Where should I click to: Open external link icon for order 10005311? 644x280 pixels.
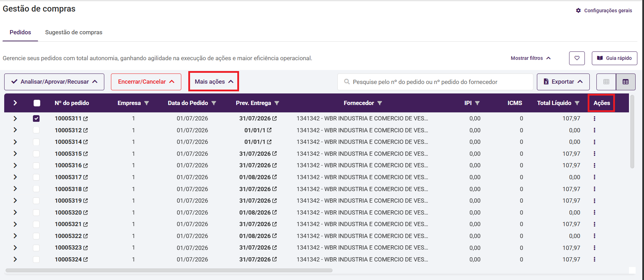[x=86, y=119]
